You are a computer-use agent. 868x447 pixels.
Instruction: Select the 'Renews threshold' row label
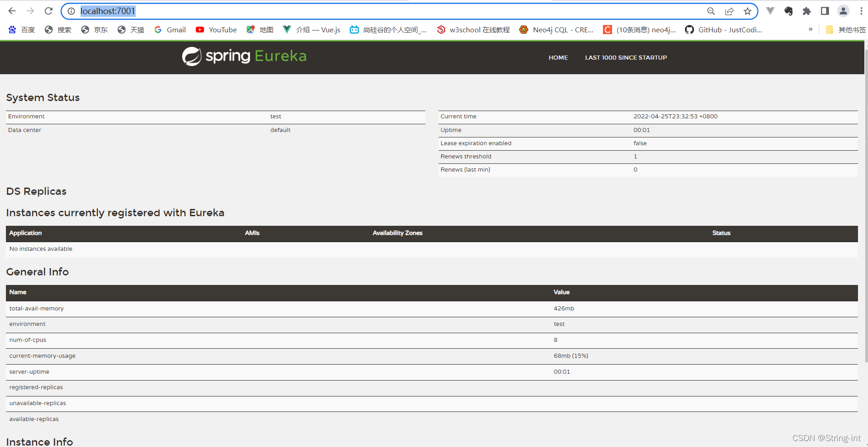coord(466,157)
